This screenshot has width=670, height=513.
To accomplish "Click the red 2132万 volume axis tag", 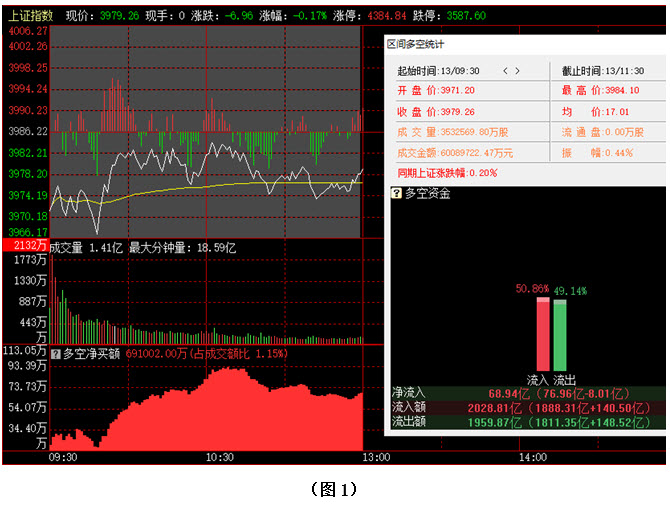I will click(x=25, y=246).
